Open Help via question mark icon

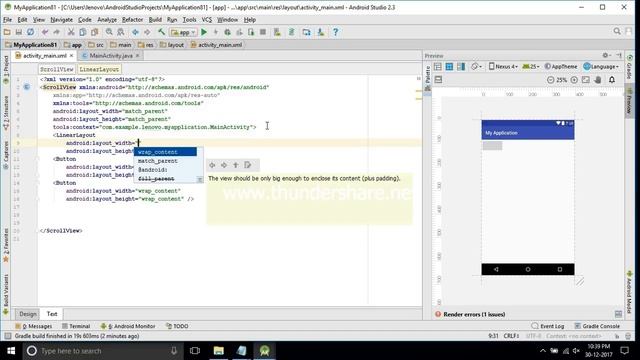(336, 32)
